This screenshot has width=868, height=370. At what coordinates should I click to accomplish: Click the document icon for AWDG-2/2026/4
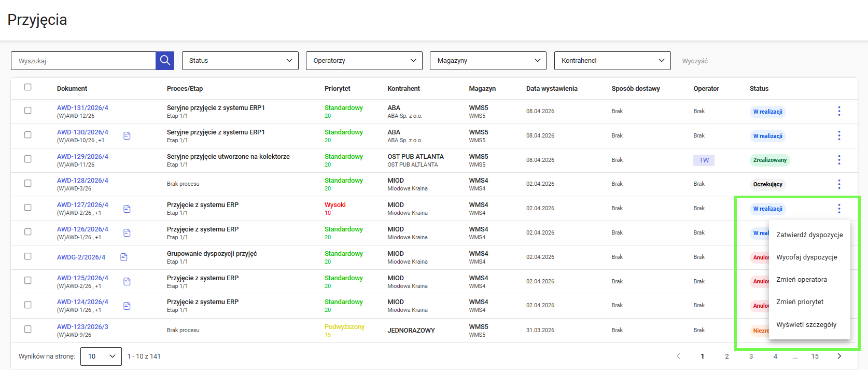(x=124, y=257)
